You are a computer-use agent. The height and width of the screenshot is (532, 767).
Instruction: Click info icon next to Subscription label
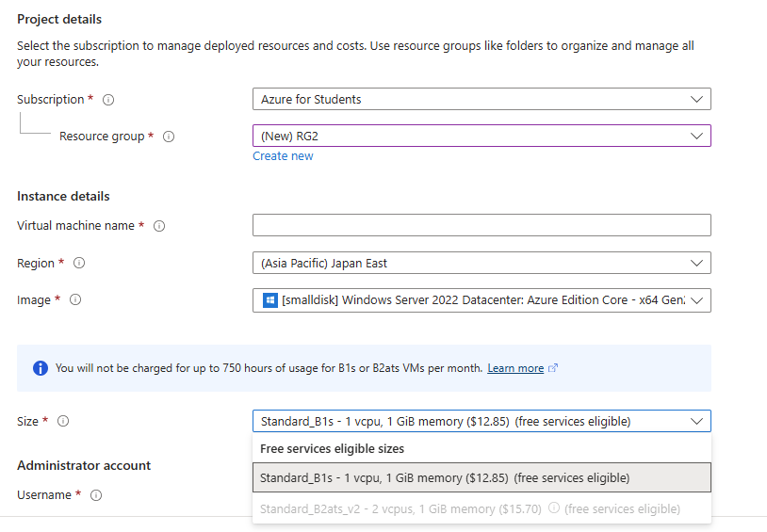point(108,100)
